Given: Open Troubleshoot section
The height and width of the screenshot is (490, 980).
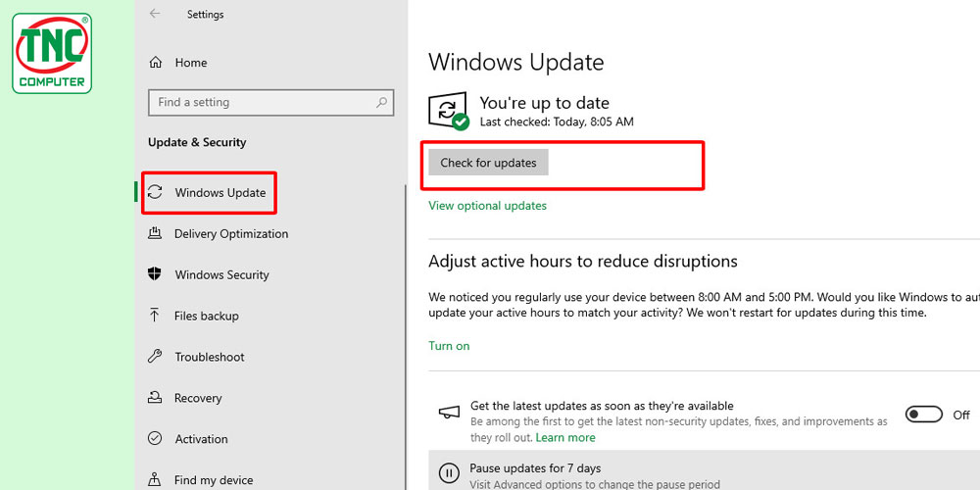Looking at the screenshot, I should pyautogui.click(x=210, y=357).
